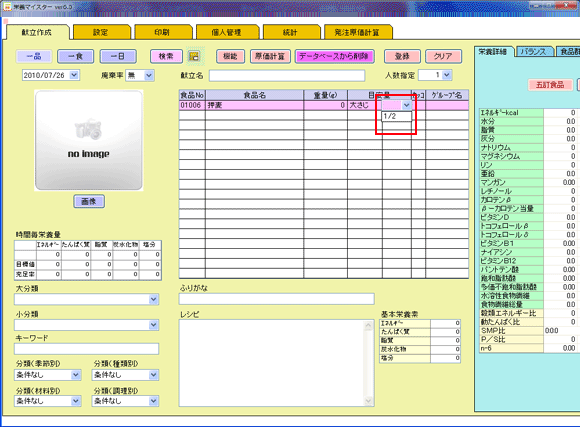Click the 献立名 text field
The width and height of the screenshot is (580, 427).
click(287, 75)
